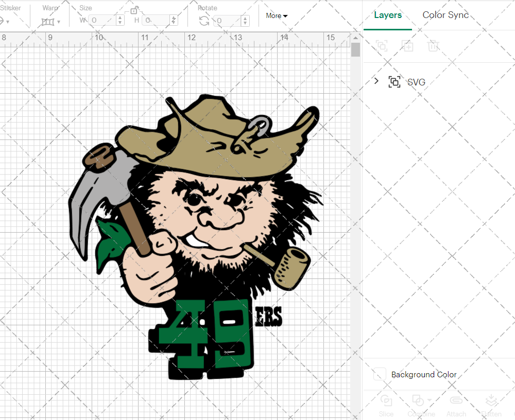Click the Group layers icon

tap(382, 46)
